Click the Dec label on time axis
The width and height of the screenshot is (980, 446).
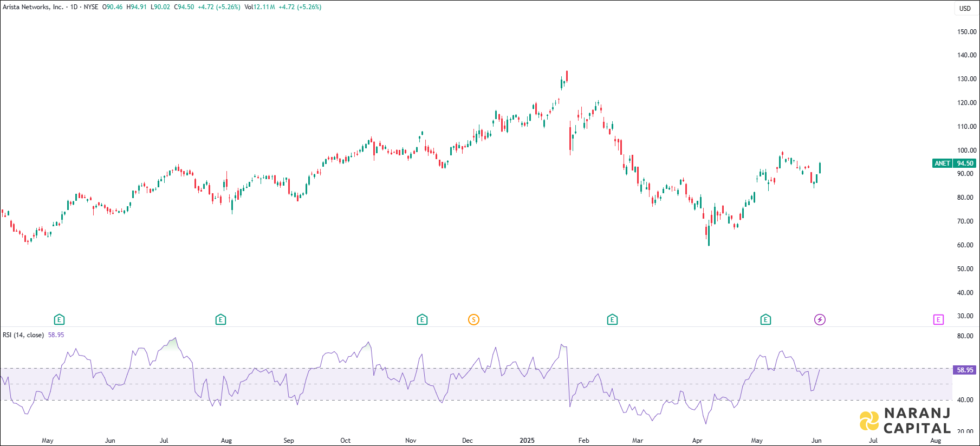[x=467, y=441]
